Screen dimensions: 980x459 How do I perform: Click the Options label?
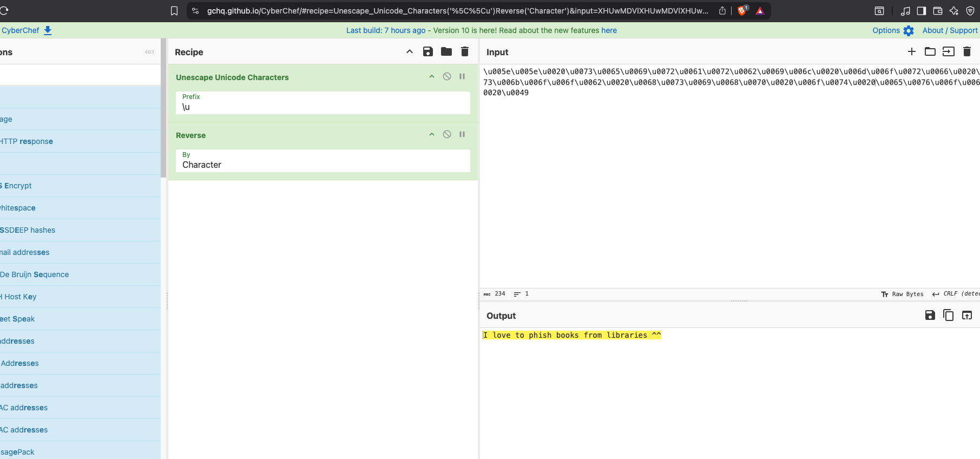click(886, 30)
